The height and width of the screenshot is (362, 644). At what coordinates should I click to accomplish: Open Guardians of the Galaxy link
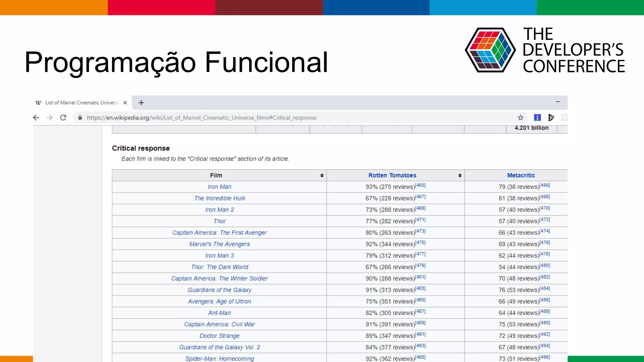pyautogui.click(x=219, y=290)
